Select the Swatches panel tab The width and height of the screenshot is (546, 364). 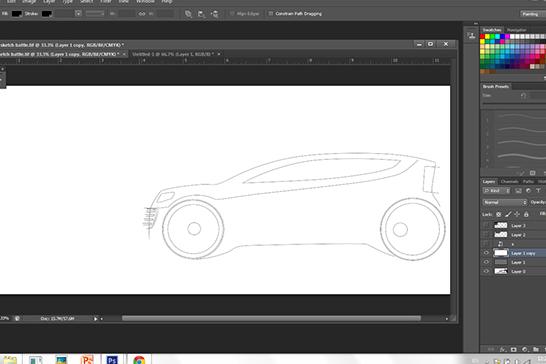[x=492, y=30]
